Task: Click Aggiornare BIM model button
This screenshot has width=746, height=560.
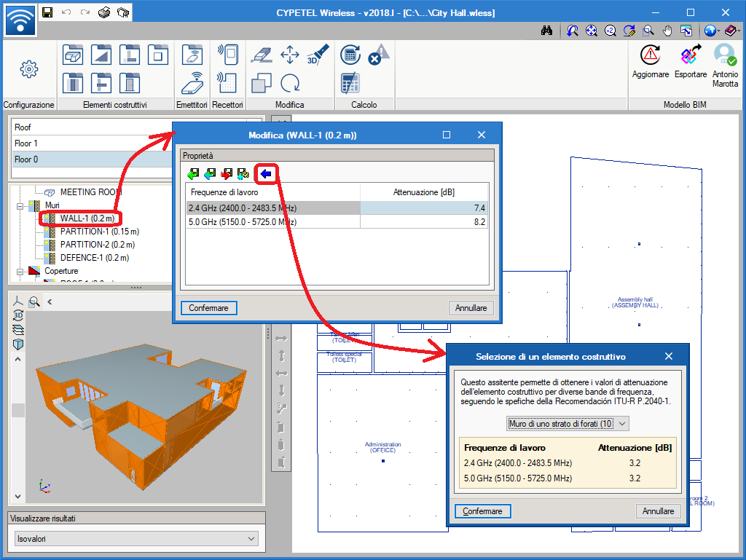Action: [651, 62]
